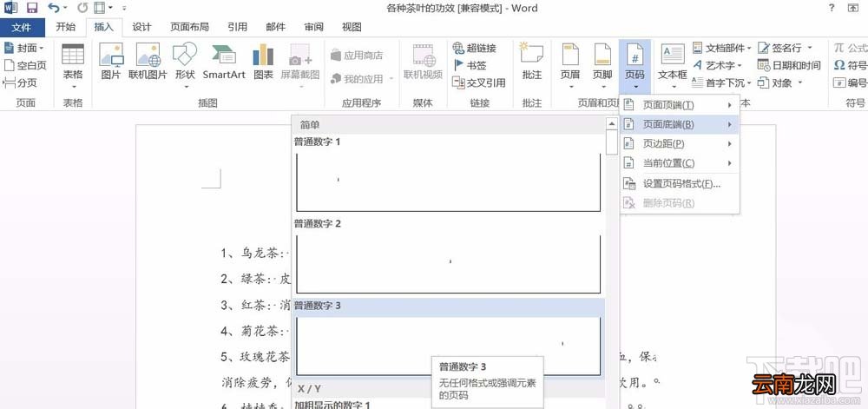
Task: Click Cross-reference (交叉引用) icon
Action: tap(479, 83)
